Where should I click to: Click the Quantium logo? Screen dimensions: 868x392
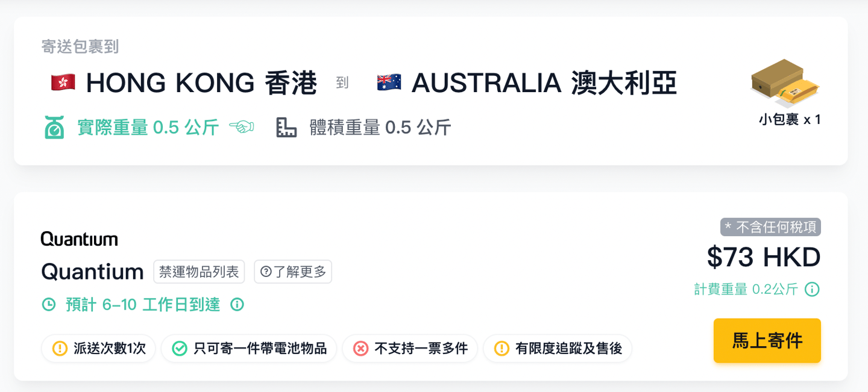click(x=79, y=239)
